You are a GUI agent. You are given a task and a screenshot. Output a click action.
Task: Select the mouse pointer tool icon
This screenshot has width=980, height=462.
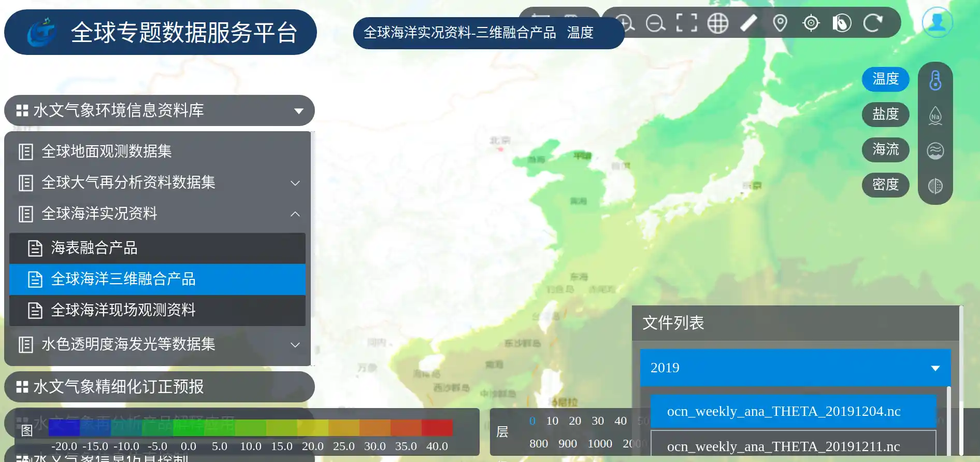coord(842,23)
